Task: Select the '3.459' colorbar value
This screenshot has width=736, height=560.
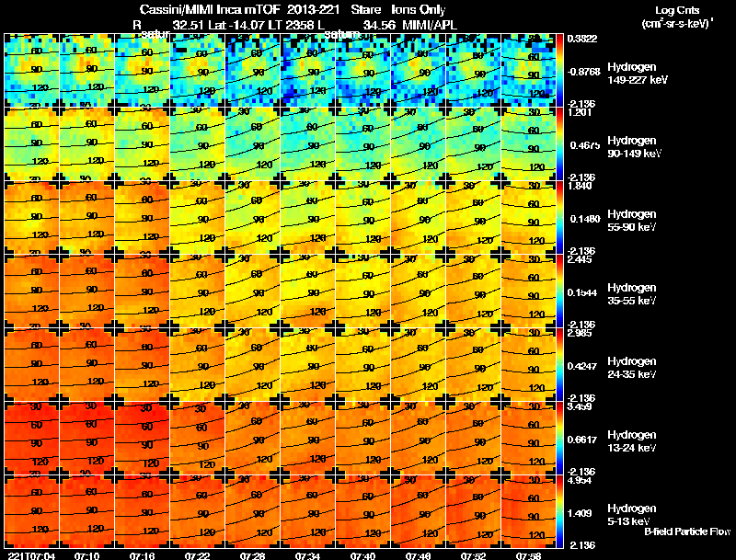Action: pyautogui.click(x=580, y=407)
